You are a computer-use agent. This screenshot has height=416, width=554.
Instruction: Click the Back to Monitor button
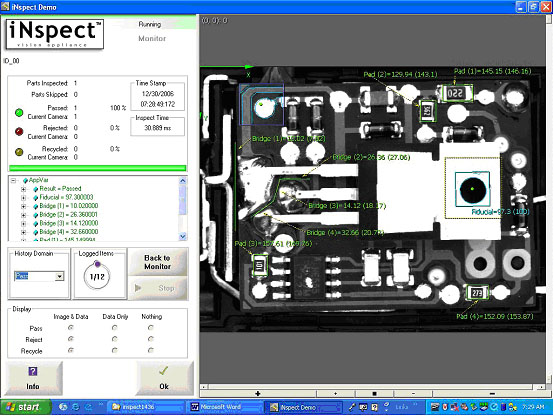158,262
